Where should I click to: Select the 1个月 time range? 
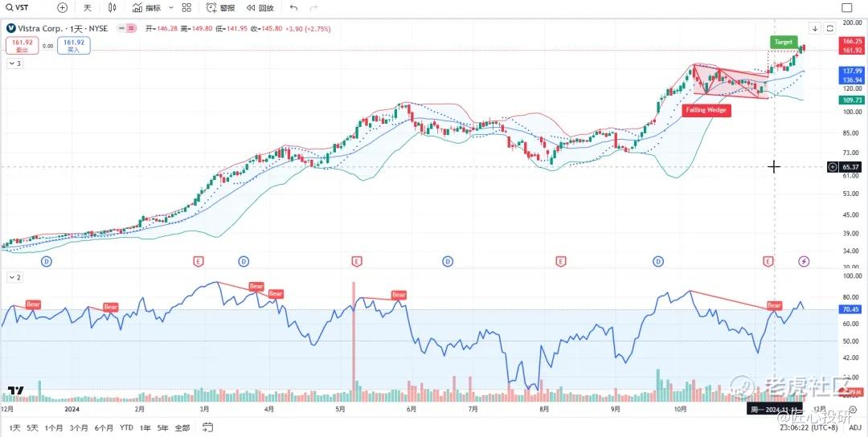click(54, 427)
